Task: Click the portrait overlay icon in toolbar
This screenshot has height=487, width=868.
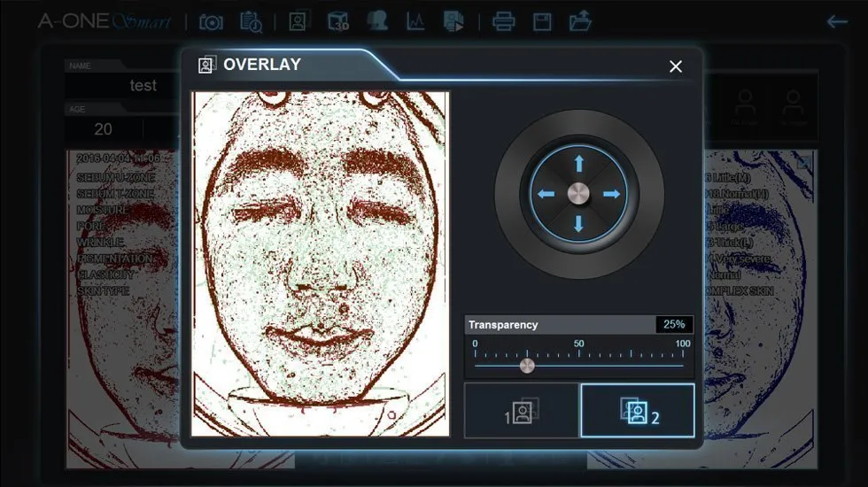Action: tap(298, 21)
